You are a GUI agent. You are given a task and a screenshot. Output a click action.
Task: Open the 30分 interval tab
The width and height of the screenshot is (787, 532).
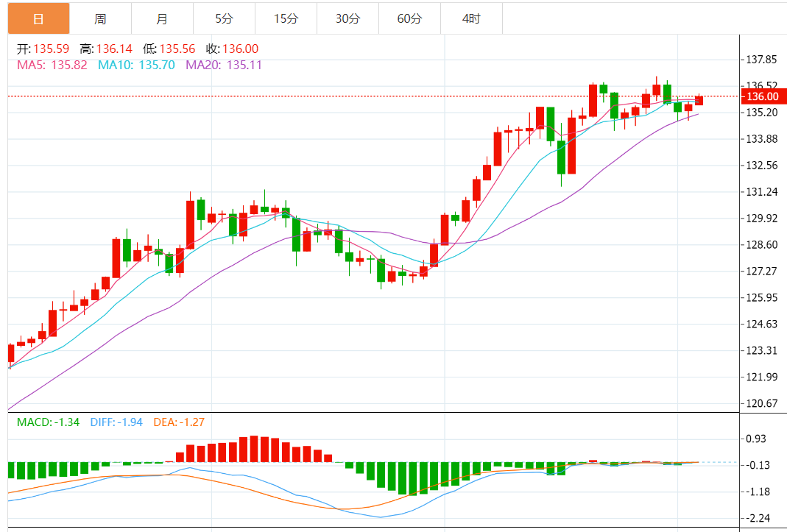click(347, 18)
